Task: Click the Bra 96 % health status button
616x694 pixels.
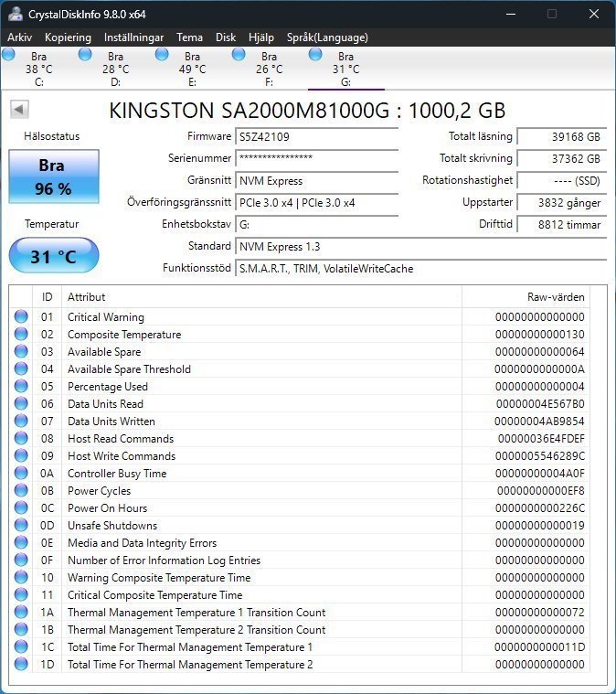Action: pos(54,177)
